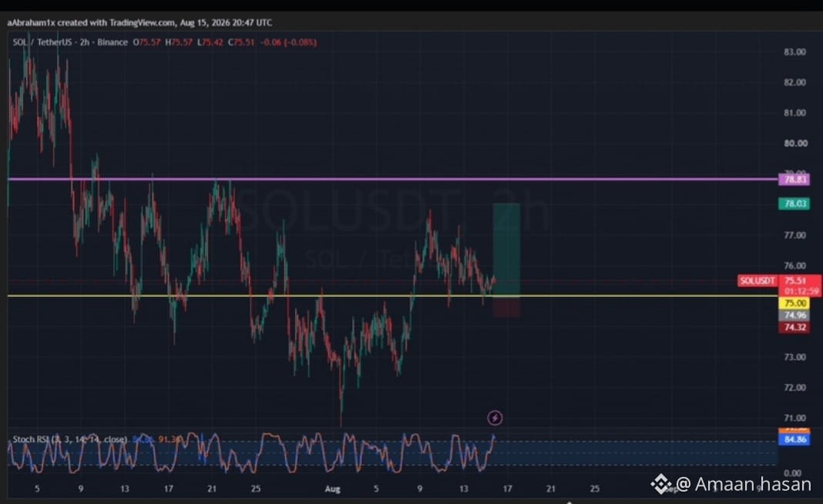Select the yellow horizontal support line

(x=392, y=296)
